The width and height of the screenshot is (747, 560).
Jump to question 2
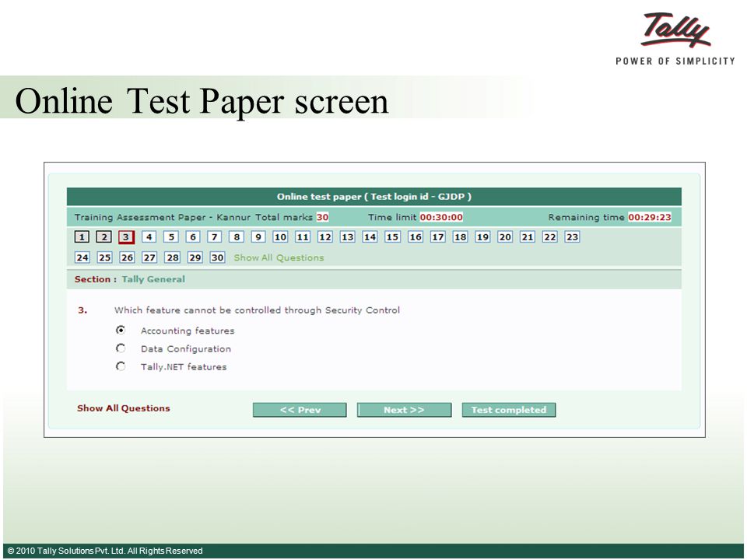point(103,236)
